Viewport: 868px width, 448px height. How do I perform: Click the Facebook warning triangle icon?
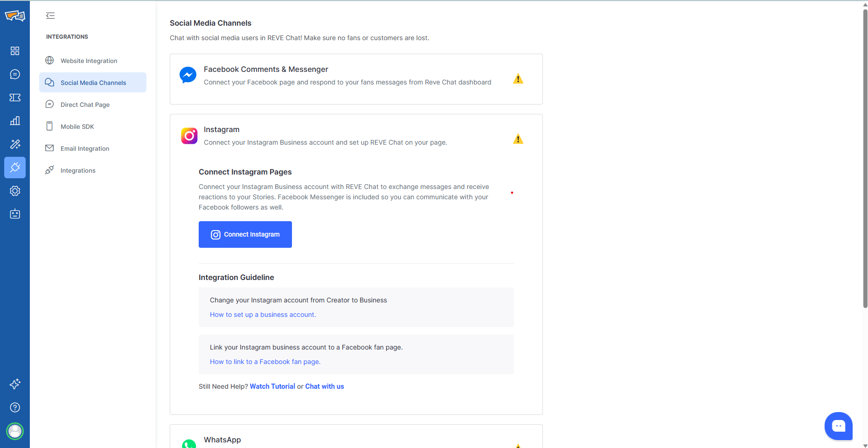(x=518, y=79)
